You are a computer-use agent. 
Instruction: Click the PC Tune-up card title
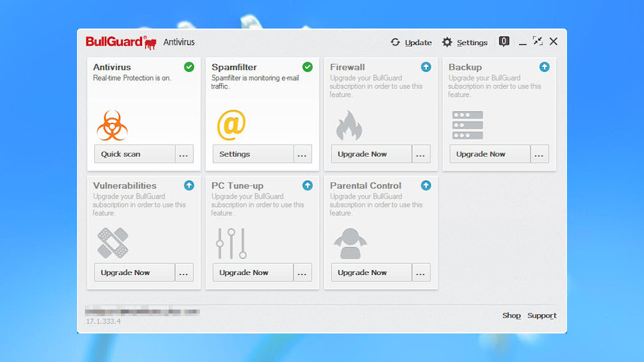[238, 186]
